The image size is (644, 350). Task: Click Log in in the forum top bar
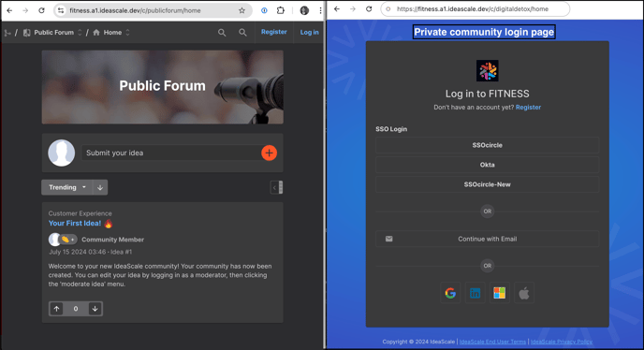click(309, 32)
